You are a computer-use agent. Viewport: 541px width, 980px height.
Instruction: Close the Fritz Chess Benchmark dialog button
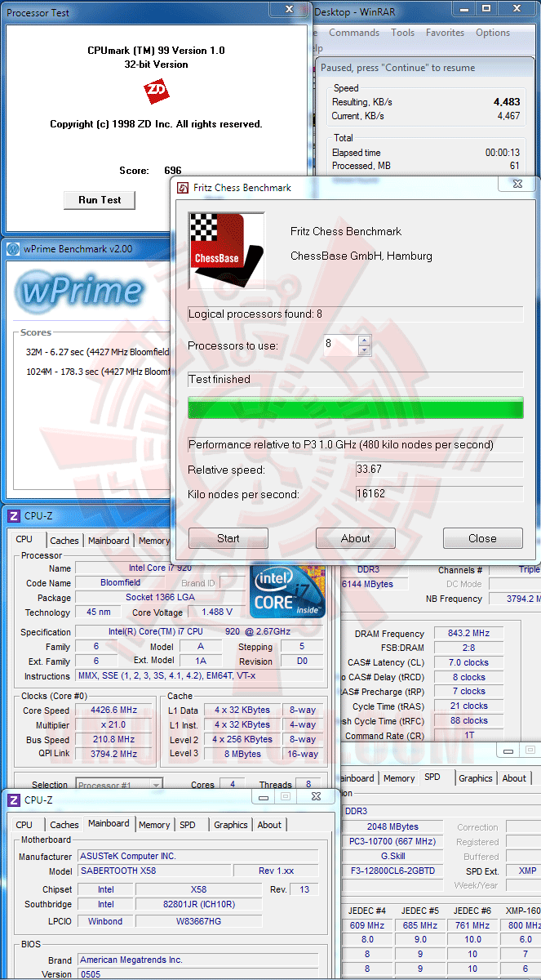click(x=482, y=538)
